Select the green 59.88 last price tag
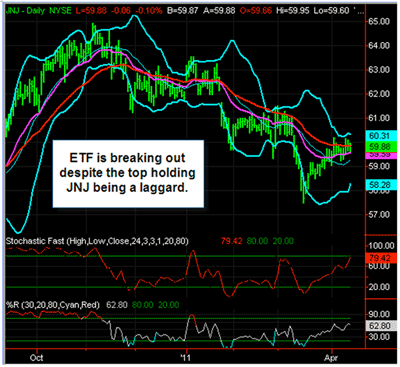The image size is (400, 367). 381,146
